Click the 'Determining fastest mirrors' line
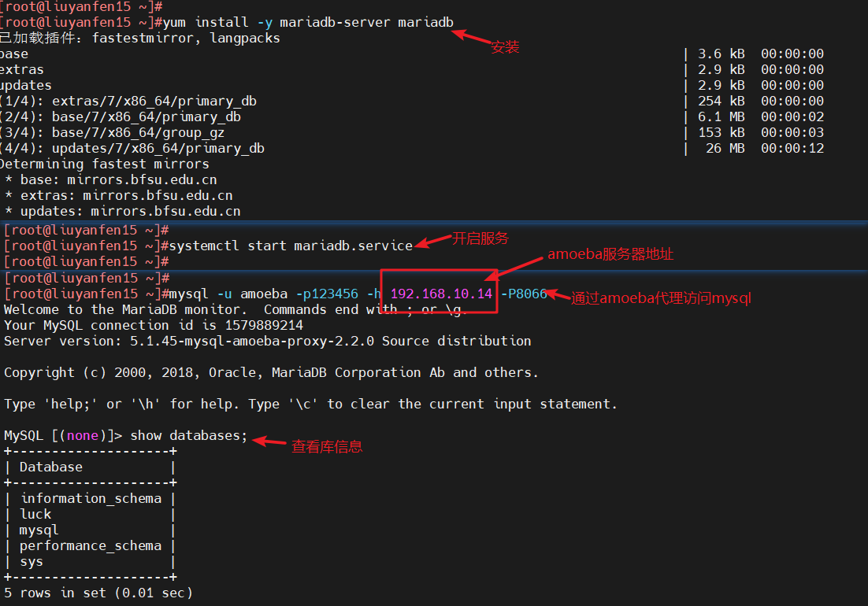The image size is (868, 606). 105,164
